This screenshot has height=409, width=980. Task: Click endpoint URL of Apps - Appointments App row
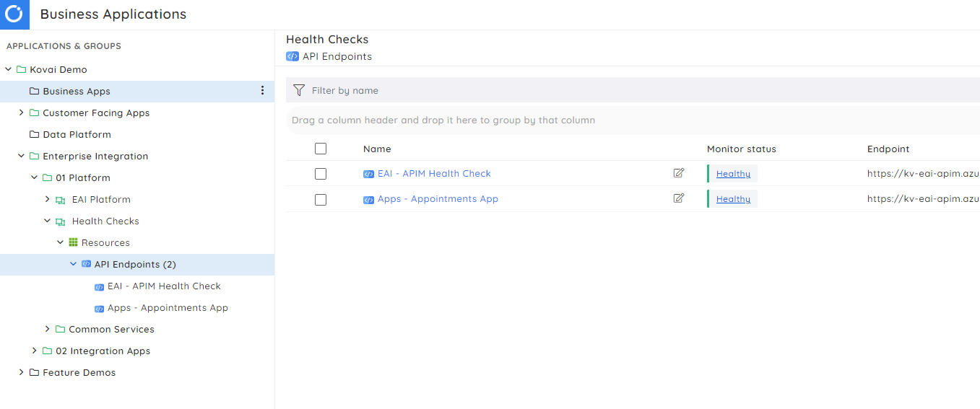924,199
